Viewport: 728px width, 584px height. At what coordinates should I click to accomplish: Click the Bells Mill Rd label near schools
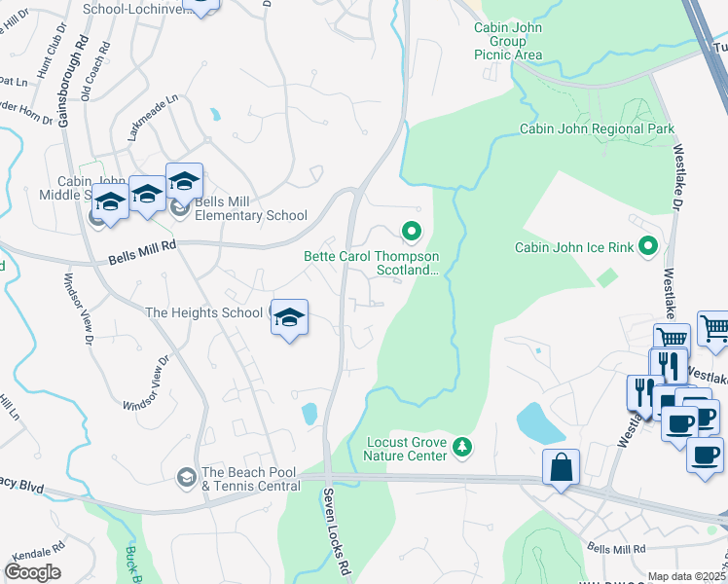(x=142, y=252)
